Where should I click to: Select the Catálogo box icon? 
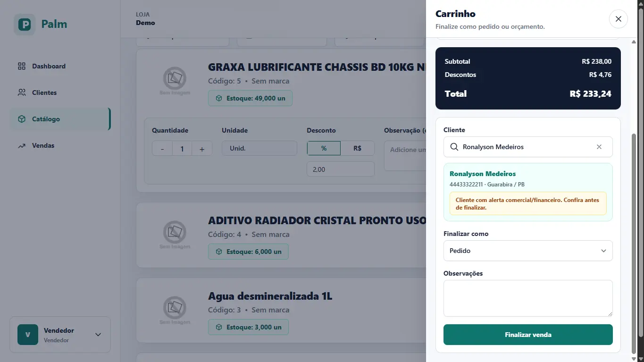pos(22,119)
